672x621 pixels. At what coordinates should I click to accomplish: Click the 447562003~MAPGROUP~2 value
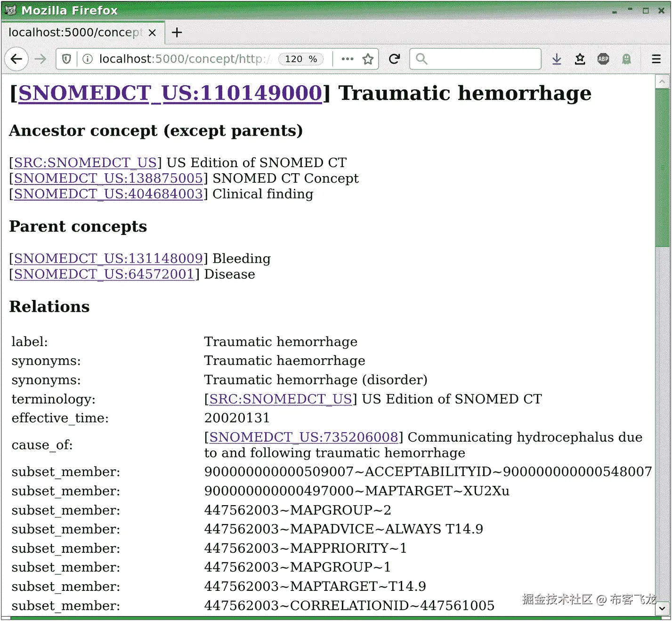[x=298, y=510]
